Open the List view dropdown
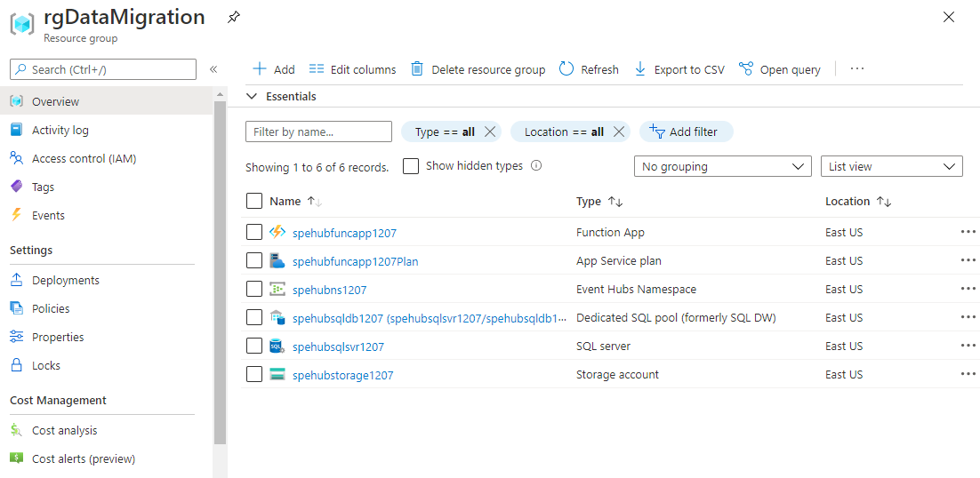This screenshot has width=980, height=478. [x=891, y=167]
